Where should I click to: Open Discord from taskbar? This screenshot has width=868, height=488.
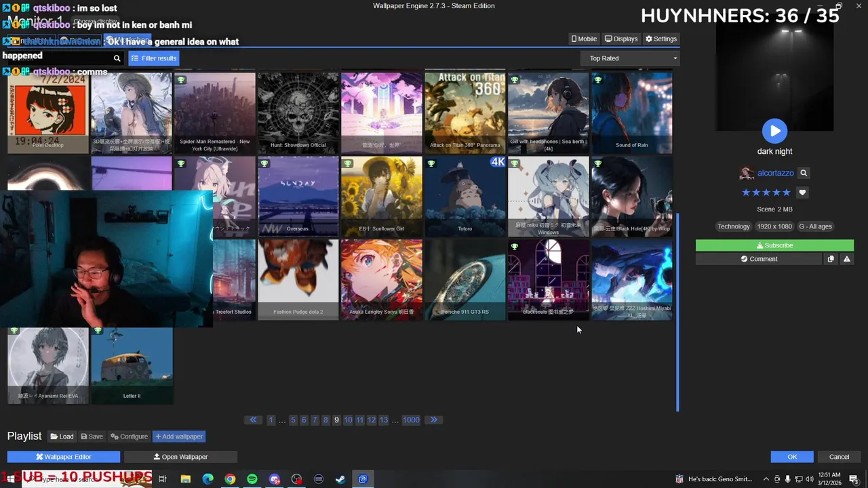[x=274, y=479]
